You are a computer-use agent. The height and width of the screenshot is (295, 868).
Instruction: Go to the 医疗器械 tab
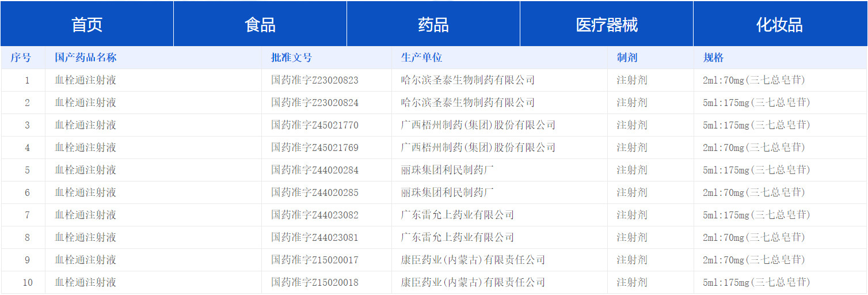coord(607,24)
